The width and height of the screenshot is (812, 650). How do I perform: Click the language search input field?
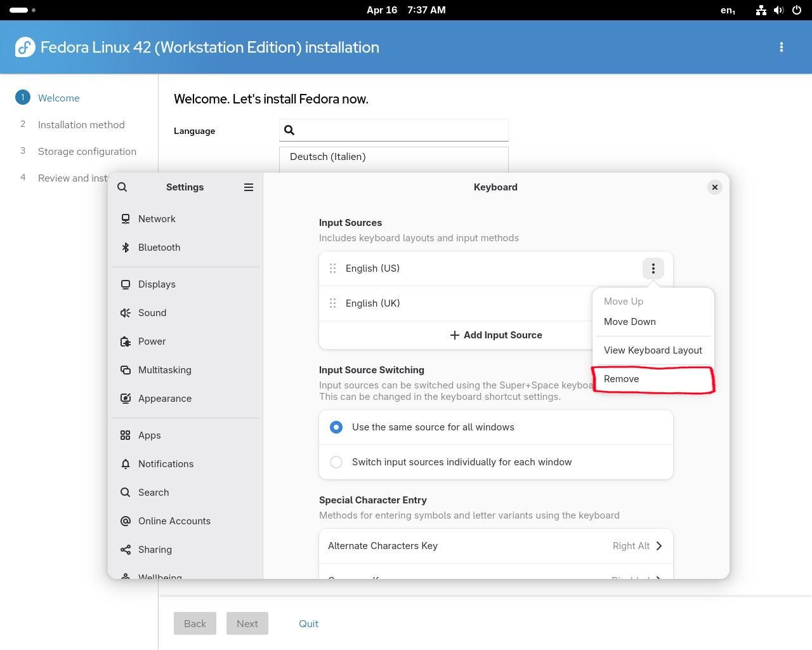pyautogui.click(x=394, y=130)
